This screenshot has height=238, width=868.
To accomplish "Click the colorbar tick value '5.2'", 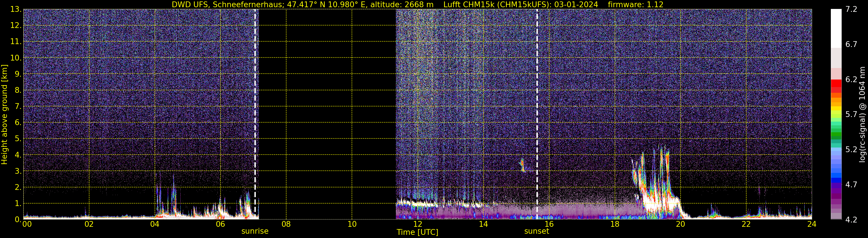I will point(851,150).
